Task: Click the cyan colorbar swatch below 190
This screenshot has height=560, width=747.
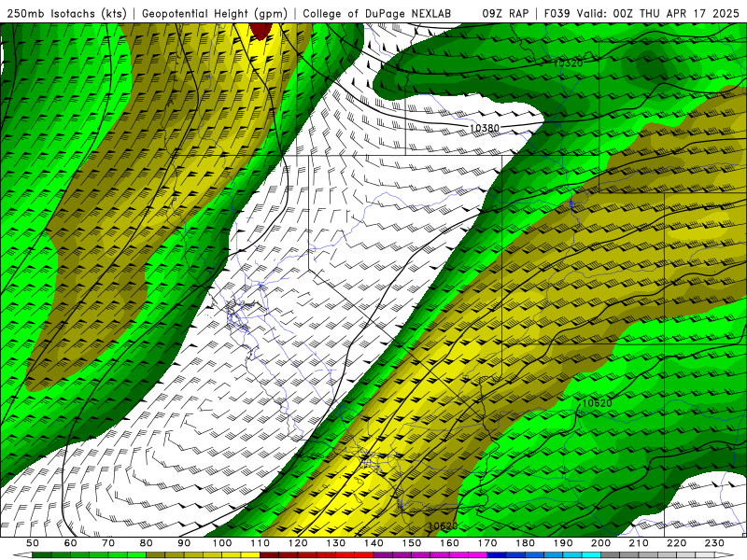Action: [x=572, y=555]
